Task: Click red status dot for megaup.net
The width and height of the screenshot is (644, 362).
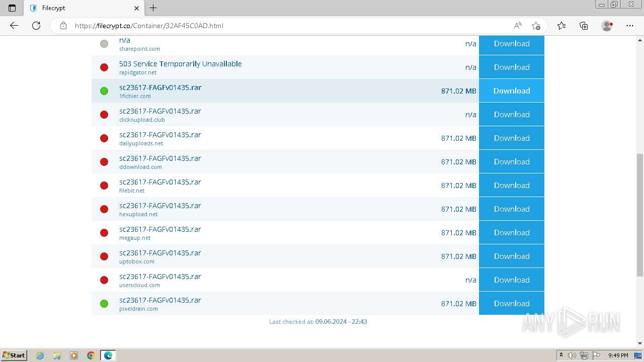Action: click(x=104, y=233)
